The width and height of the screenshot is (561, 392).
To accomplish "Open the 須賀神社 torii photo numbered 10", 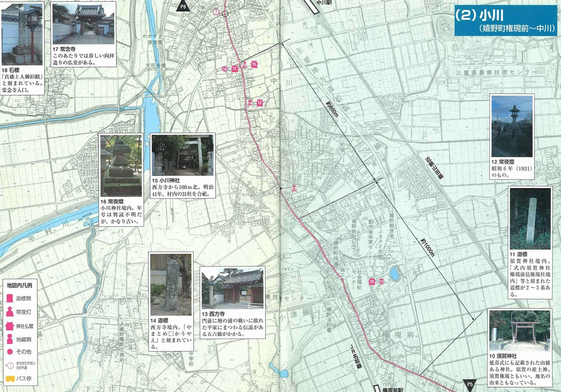I will (519, 330).
